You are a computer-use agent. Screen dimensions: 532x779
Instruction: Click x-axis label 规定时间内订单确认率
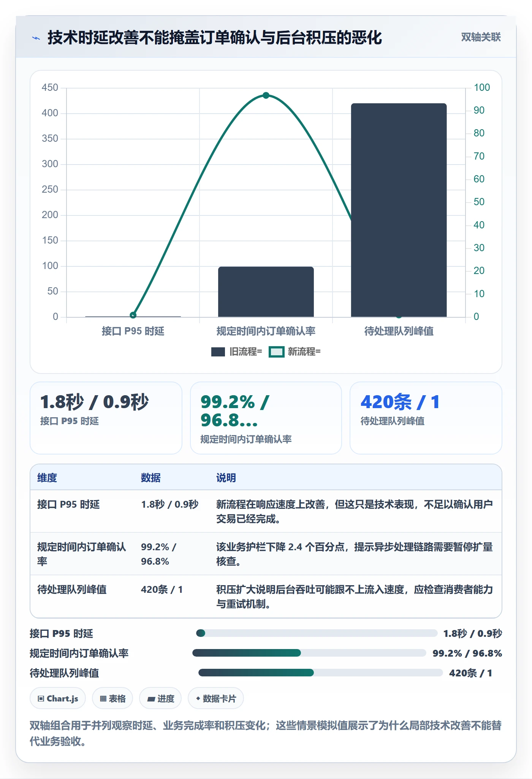266,331
